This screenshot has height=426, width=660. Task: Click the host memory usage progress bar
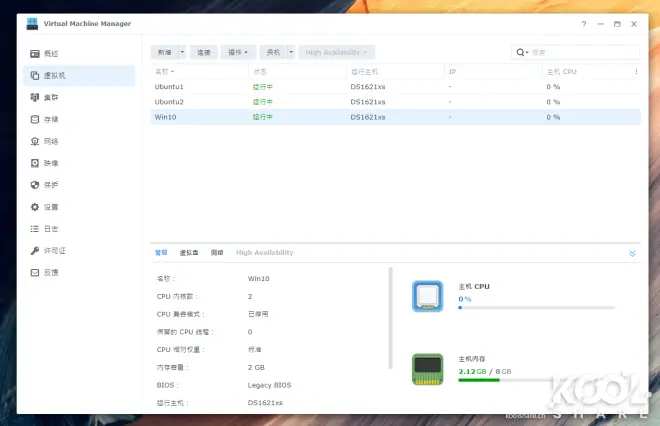pos(536,380)
